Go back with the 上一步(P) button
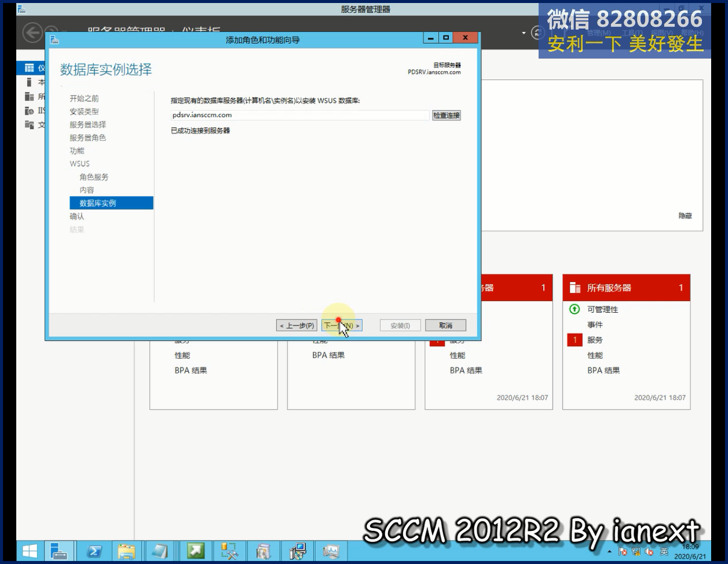The image size is (728, 564). coord(297,325)
